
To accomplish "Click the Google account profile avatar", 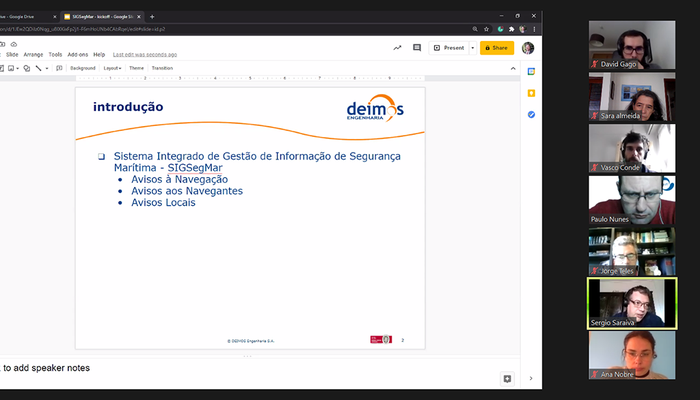I will [x=528, y=47].
